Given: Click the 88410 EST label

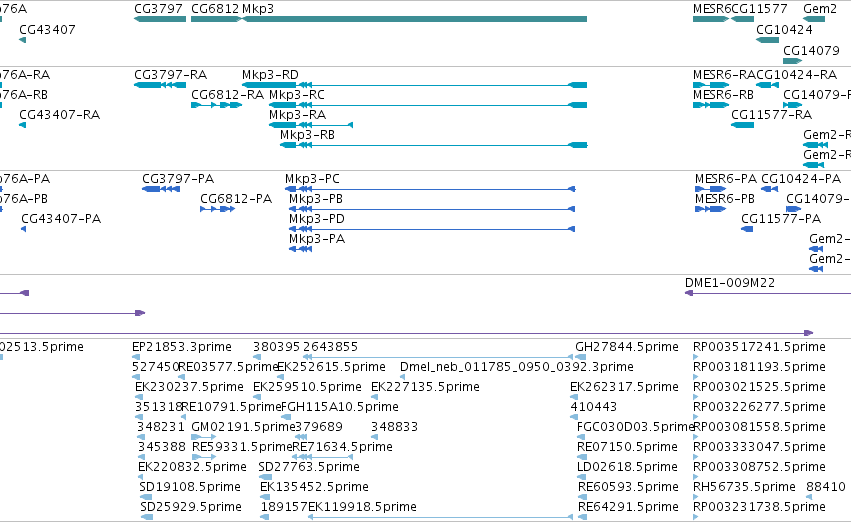Looking at the screenshot, I should click(826, 488).
